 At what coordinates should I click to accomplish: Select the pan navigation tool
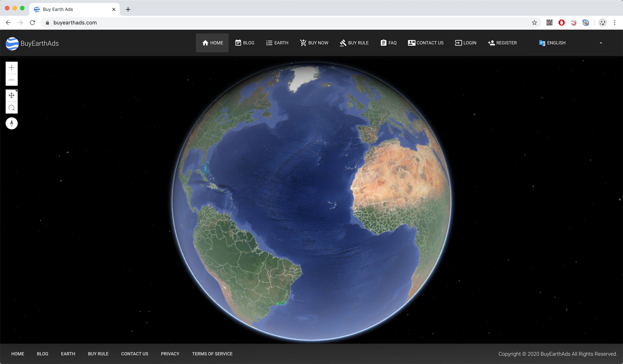12,96
